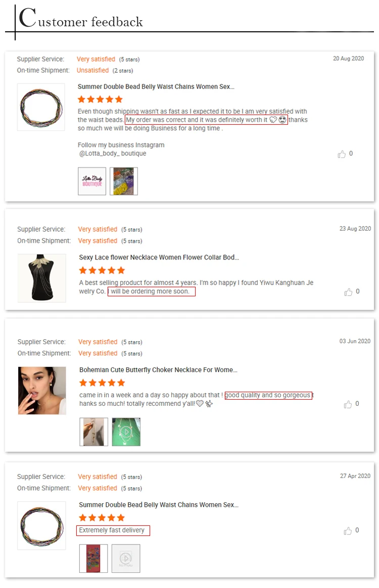Click the five-star rating of Bohemian Choker review
This screenshot has height=588, width=379.
coord(102,383)
